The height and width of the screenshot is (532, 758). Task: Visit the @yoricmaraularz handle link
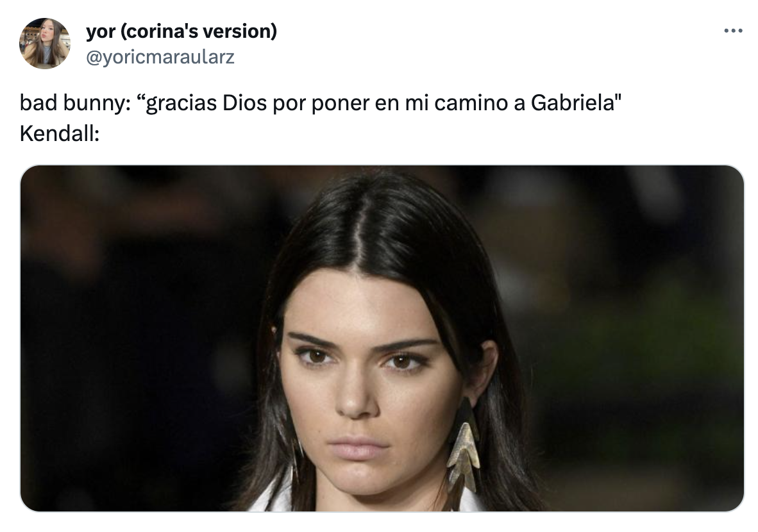[160, 57]
